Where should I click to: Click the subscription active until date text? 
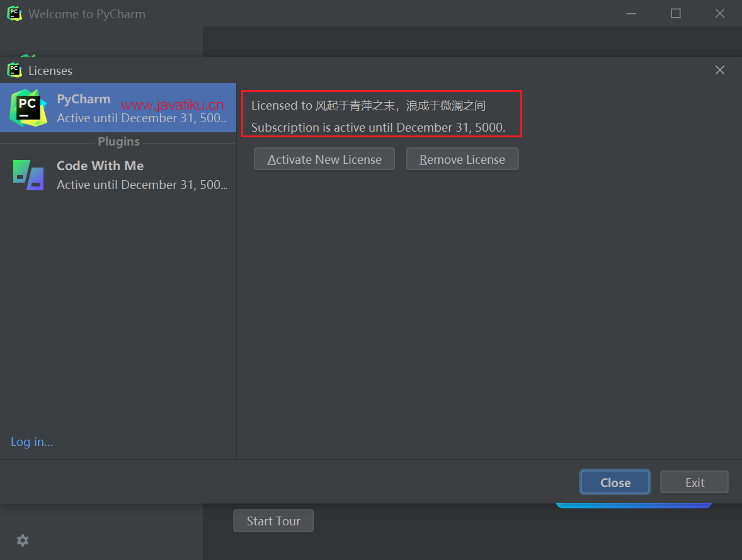pos(378,127)
